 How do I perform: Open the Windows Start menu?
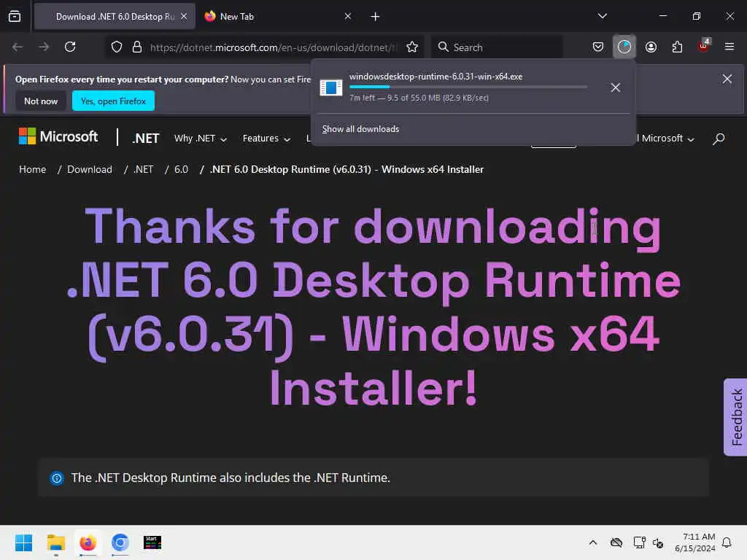pos(23,542)
